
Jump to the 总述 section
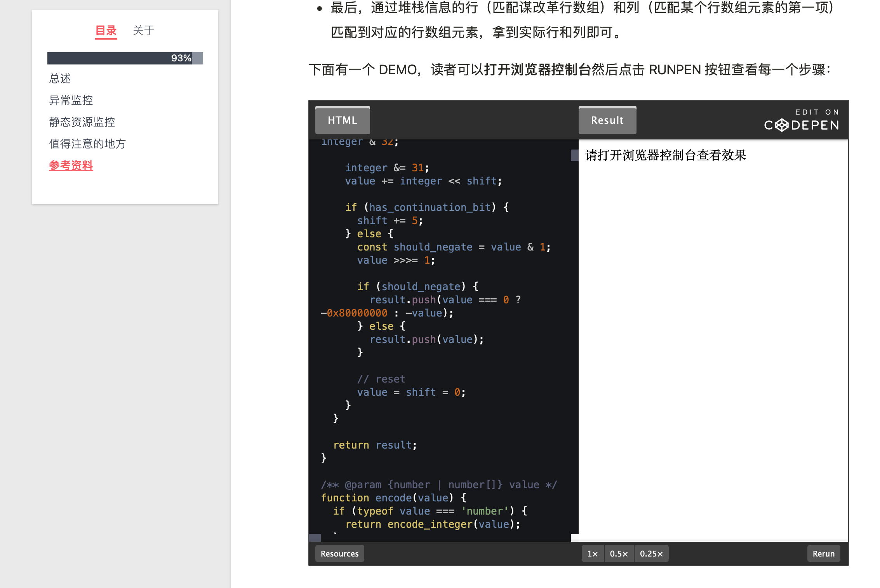(59, 79)
